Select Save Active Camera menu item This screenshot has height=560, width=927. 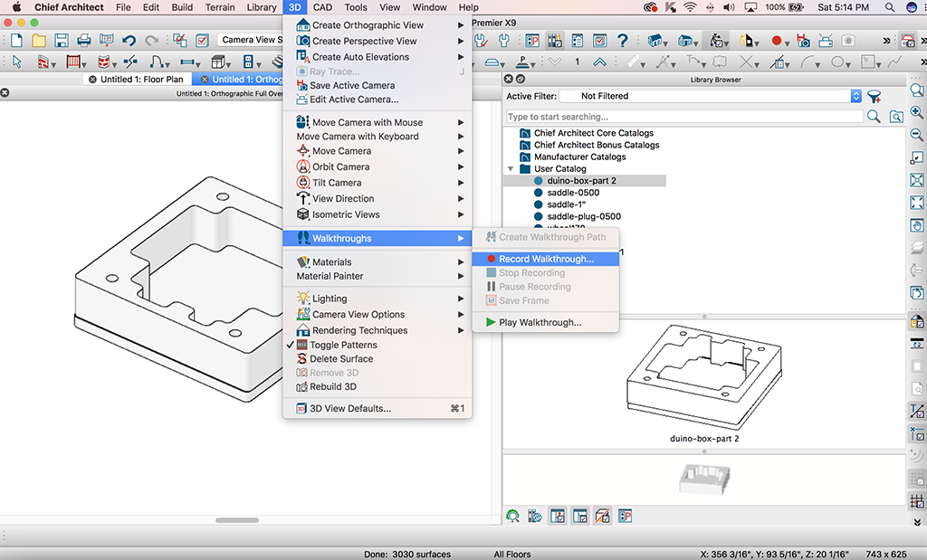(377, 85)
